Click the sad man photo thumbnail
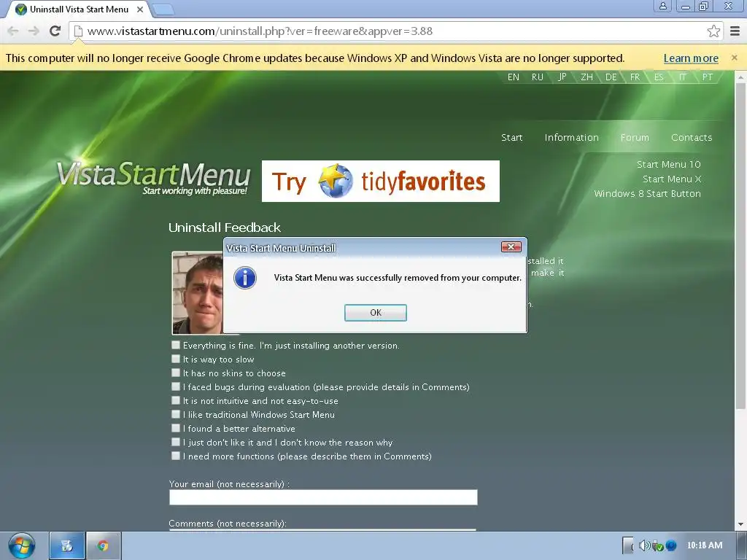747x560 pixels. [198, 293]
